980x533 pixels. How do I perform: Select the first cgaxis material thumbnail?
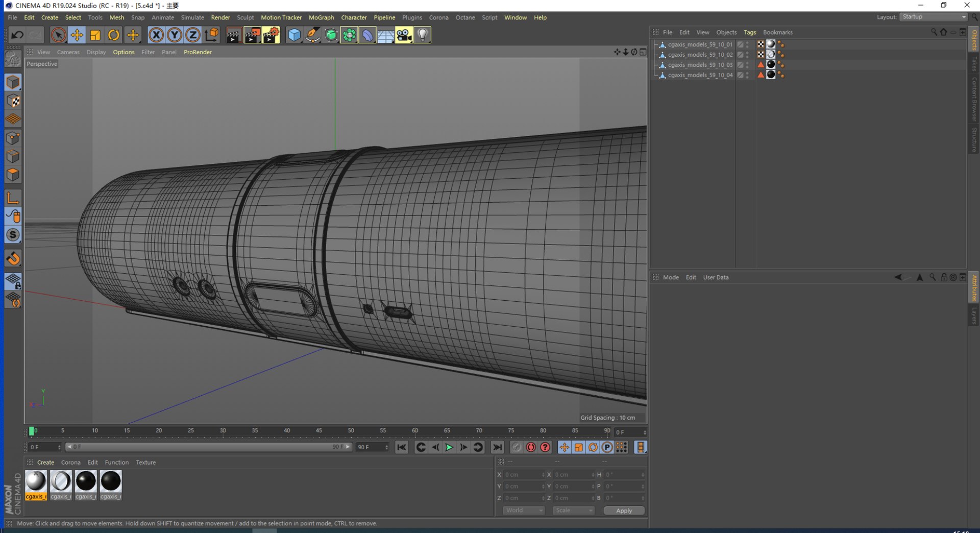click(x=36, y=485)
